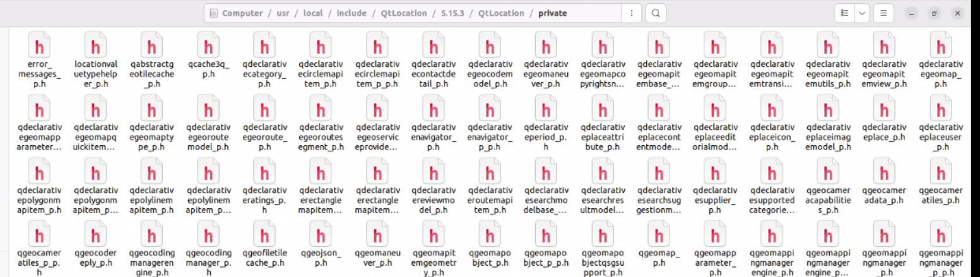Select qgeocodereply_p.h file icon
980x277 pixels.
coord(96,233)
